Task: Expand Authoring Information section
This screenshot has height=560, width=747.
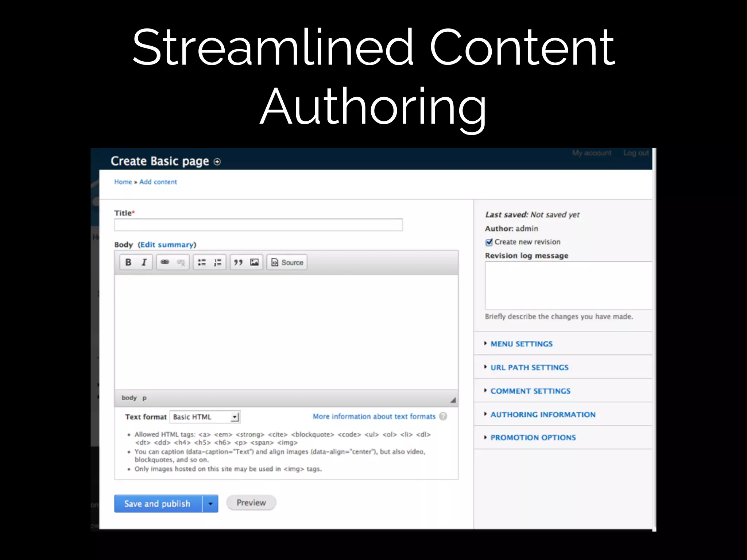Action: point(543,415)
